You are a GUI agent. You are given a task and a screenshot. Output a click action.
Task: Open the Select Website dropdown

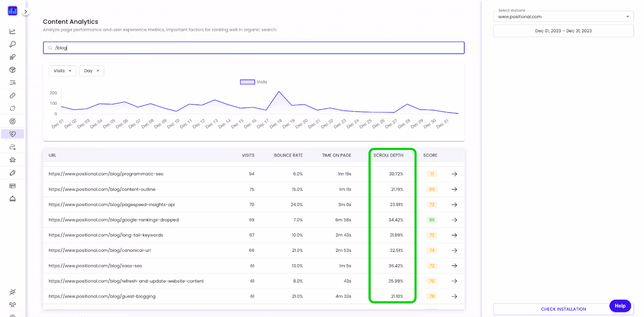pos(563,16)
